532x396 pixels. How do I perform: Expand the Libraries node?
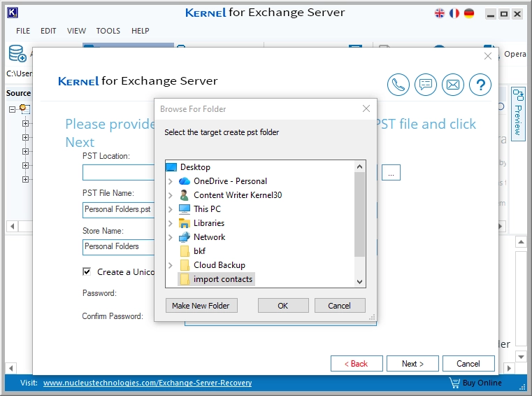tap(171, 223)
